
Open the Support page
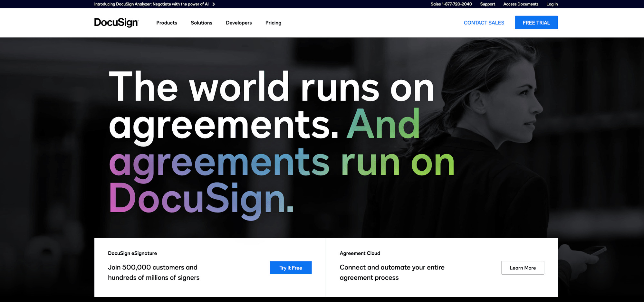pyautogui.click(x=487, y=4)
